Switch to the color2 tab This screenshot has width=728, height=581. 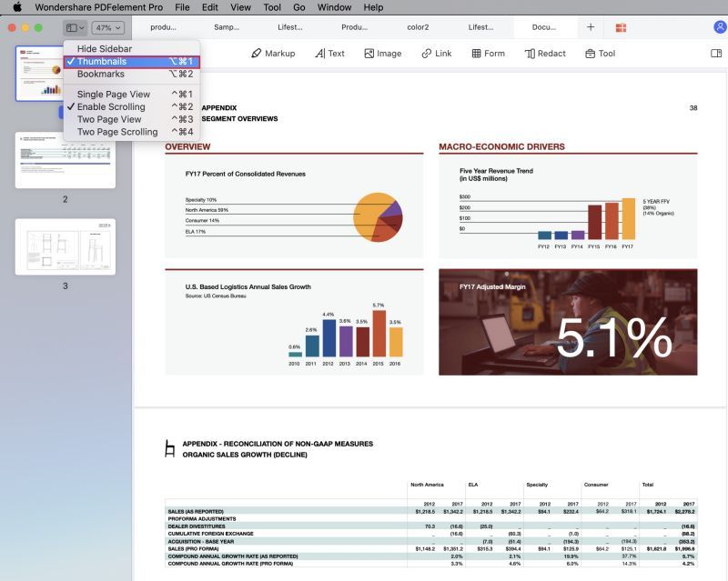click(x=418, y=27)
